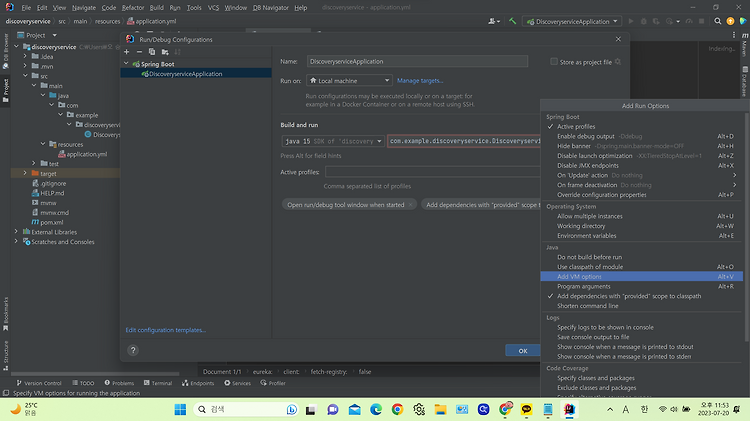750x421 pixels.
Task: Open the help question mark button
Action: 133,350
